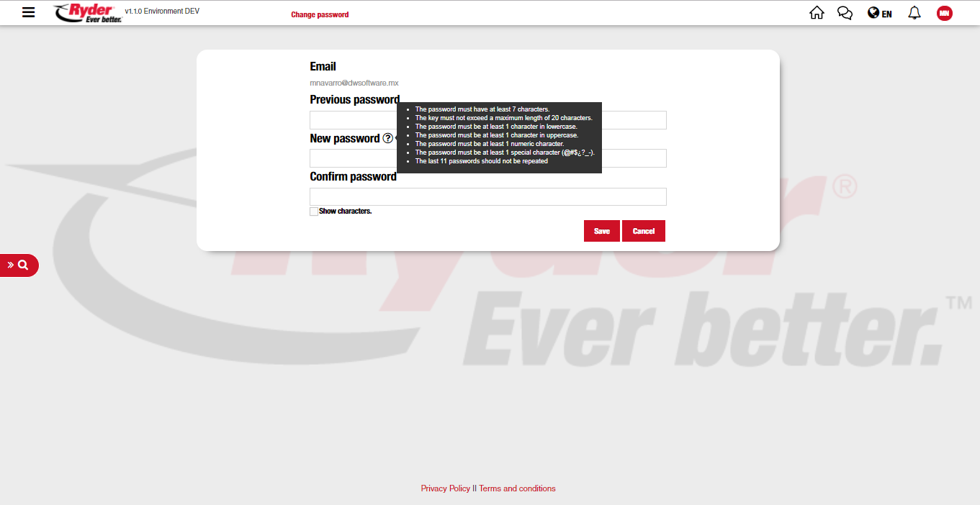Focus the Confirm password input
Image resolution: width=980 pixels, height=505 pixels.
[487, 196]
